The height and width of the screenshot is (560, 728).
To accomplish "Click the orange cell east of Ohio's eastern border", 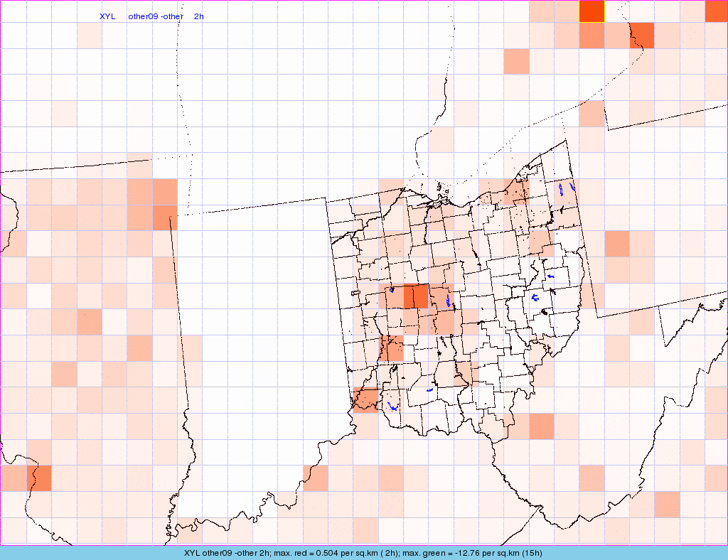I will [617, 244].
